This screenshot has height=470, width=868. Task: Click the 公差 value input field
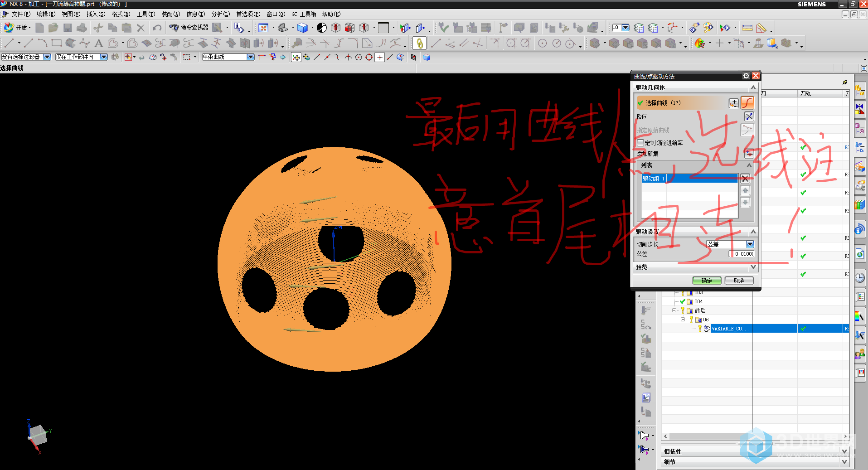coord(742,254)
